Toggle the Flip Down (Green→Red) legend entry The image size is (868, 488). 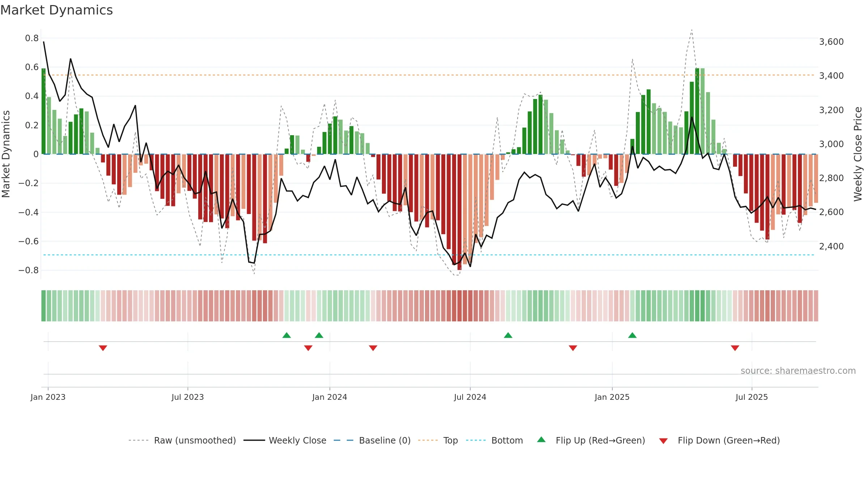pyautogui.click(x=719, y=440)
